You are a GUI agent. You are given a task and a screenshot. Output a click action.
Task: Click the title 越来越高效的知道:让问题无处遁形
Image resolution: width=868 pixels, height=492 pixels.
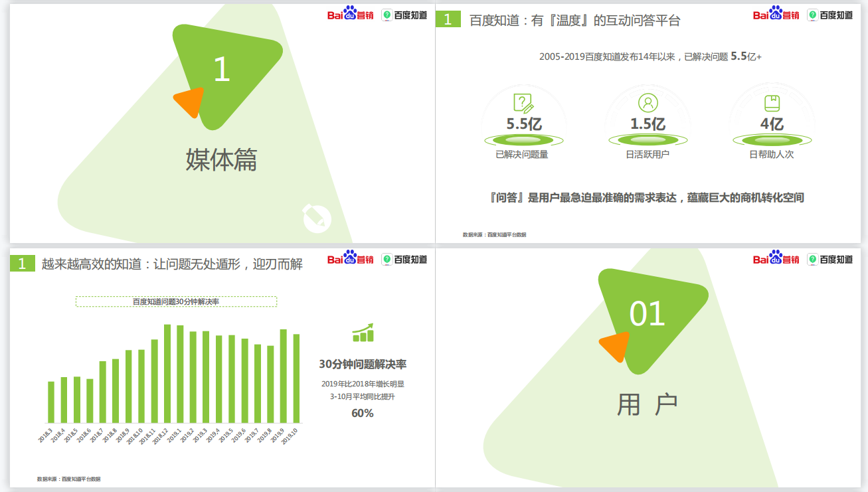[172, 264]
